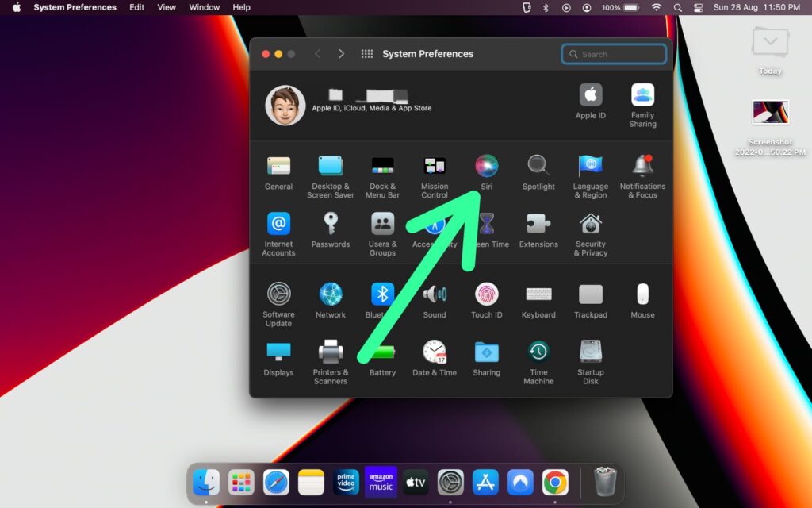Viewport: 812px width, 508px height.
Task: Click the user account avatar picture
Action: [285, 106]
